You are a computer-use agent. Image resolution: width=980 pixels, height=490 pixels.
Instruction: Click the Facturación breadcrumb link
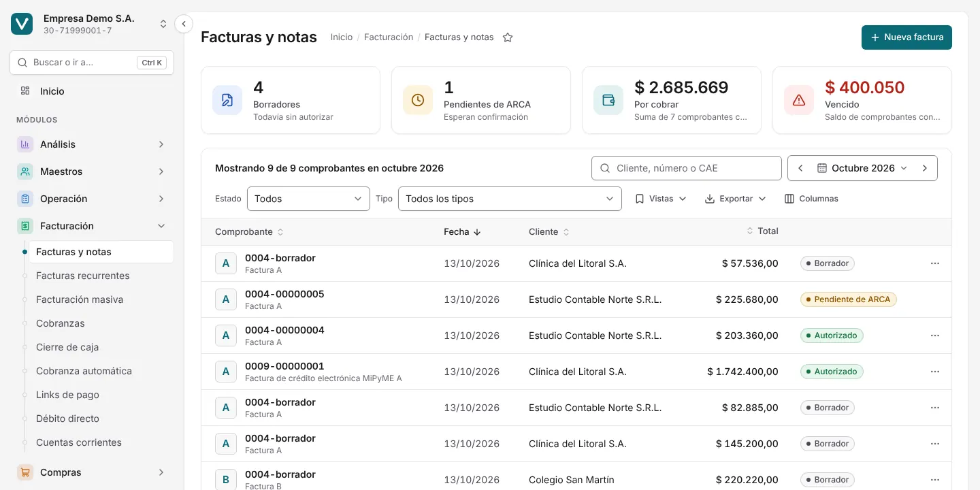coord(389,37)
